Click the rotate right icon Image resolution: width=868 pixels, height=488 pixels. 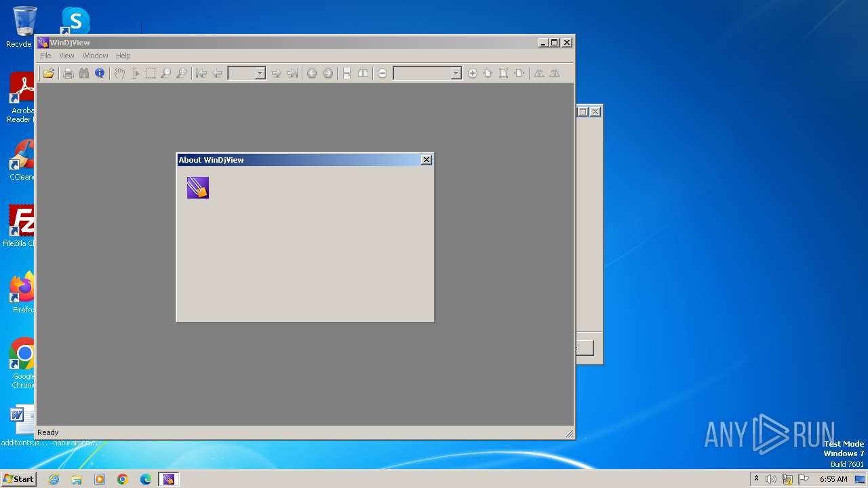click(x=555, y=73)
